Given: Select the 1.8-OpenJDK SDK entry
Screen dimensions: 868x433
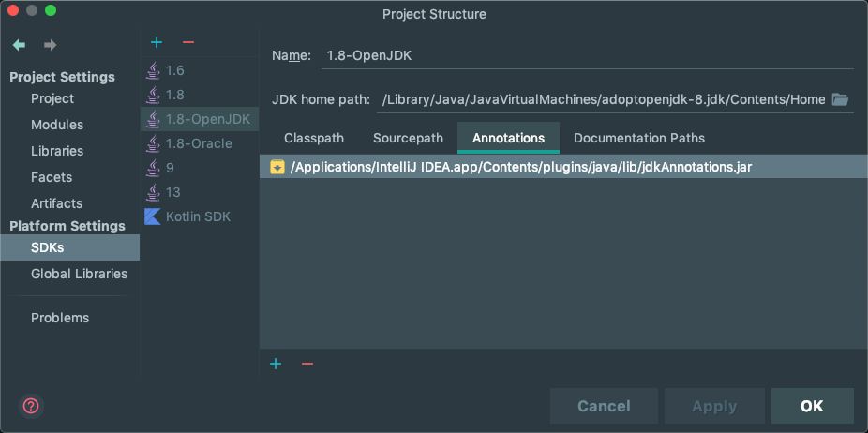Looking at the screenshot, I should [200, 119].
